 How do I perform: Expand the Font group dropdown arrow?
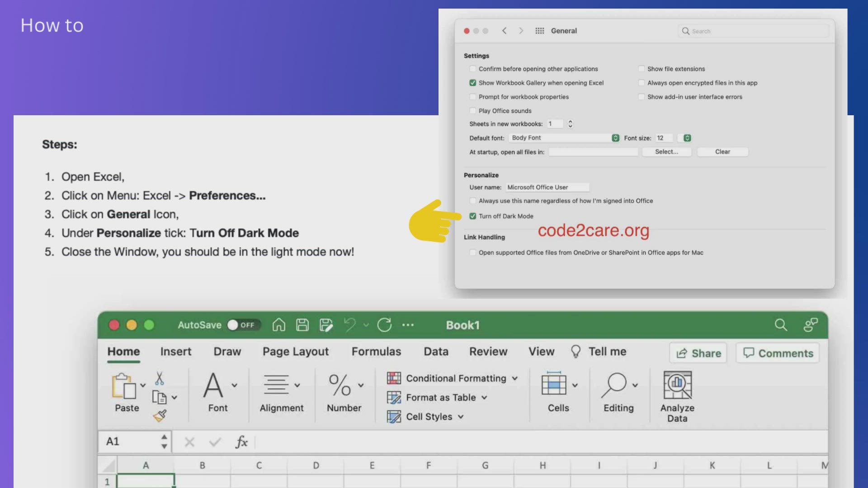(235, 385)
